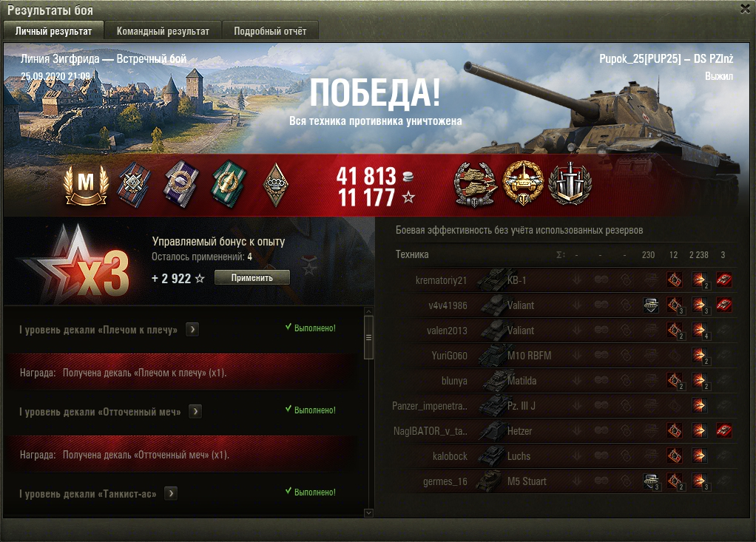Screen dimensions: 756x542
Task: Click the golden tank wreath medal
Action: click(523, 183)
